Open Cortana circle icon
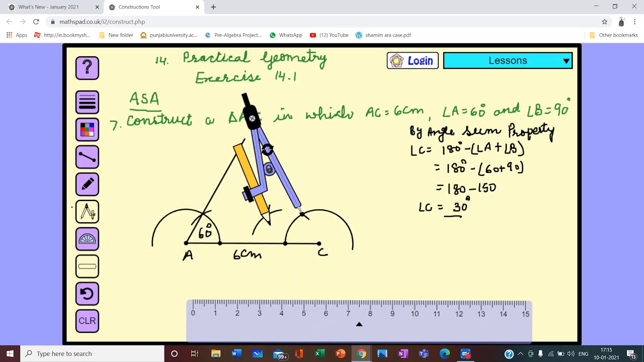Viewport: 644px width, 362px height. (174, 354)
